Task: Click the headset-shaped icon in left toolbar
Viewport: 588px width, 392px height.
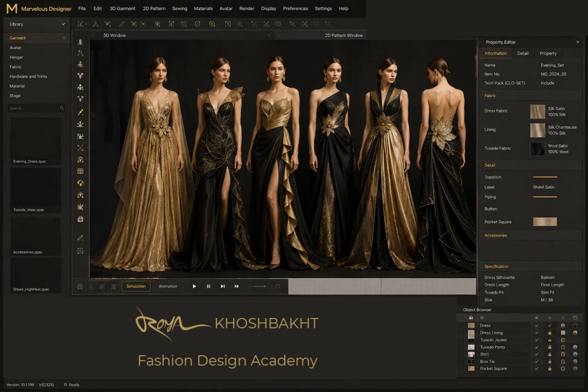Action: (x=80, y=183)
